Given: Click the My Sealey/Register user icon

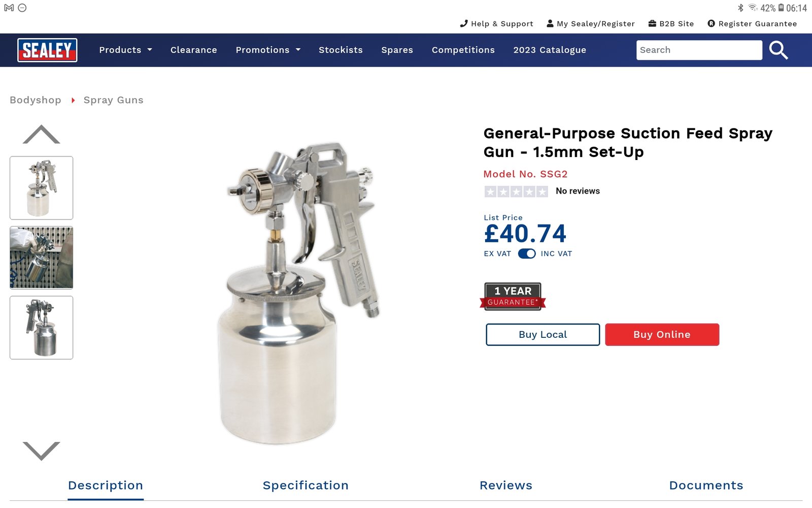Looking at the screenshot, I should [x=550, y=23].
